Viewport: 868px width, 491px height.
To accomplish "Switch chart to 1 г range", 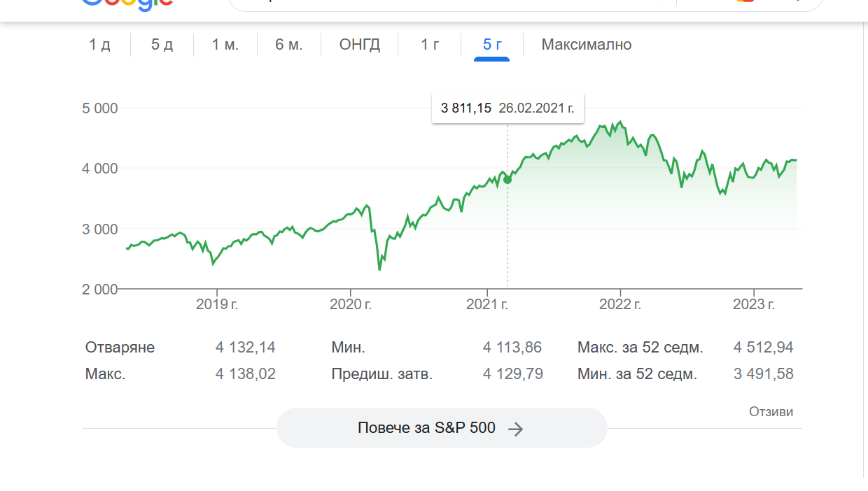I will (x=430, y=45).
